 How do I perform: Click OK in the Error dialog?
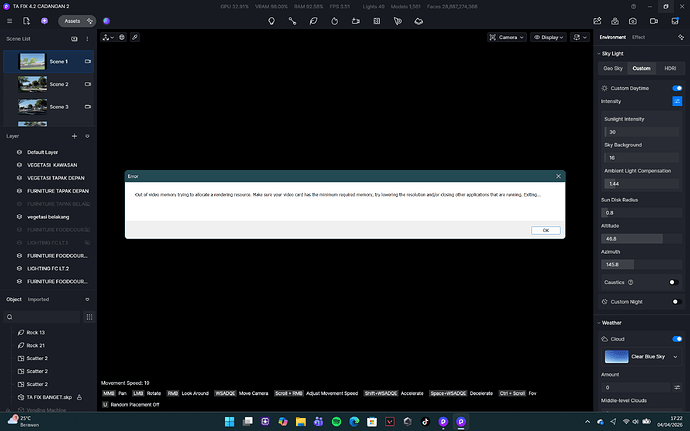pos(546,230)
